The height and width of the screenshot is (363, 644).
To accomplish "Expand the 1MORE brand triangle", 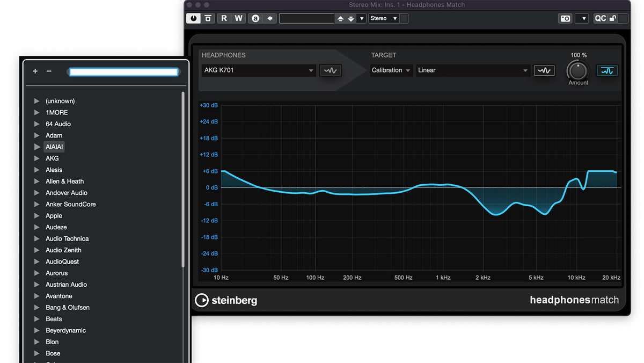I will 37,112.
